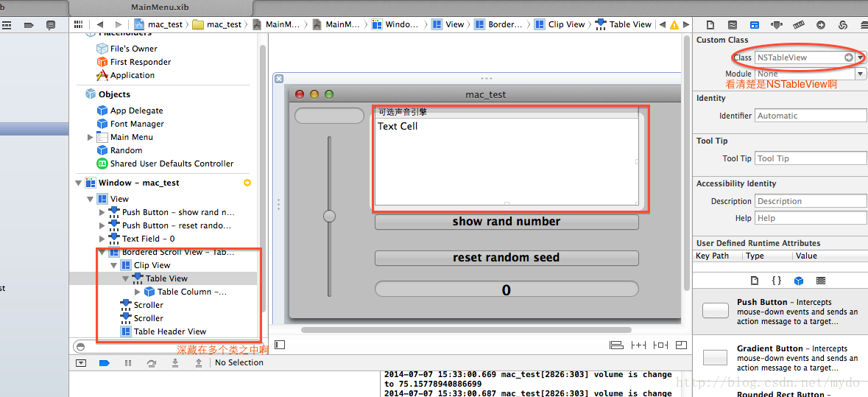Expand the Text Field - 0 row

[x=102, y=239]
